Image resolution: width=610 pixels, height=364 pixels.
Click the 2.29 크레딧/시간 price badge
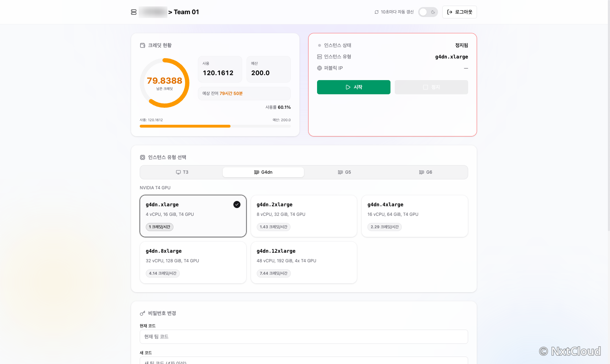(x=384, y=227)
